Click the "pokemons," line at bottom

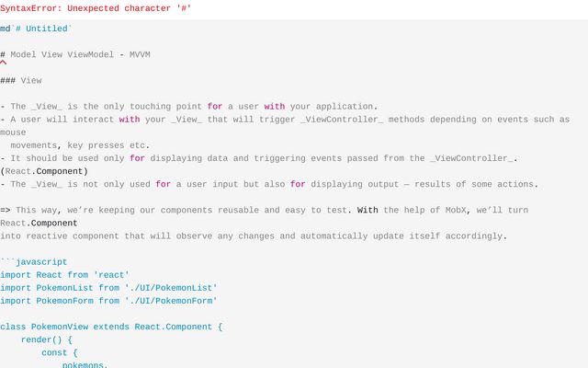tap(85, 364)
